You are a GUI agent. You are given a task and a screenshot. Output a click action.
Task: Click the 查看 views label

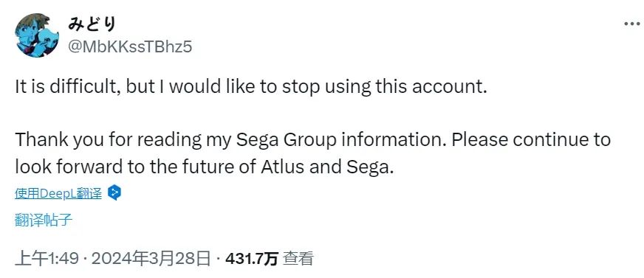(298, 259)
